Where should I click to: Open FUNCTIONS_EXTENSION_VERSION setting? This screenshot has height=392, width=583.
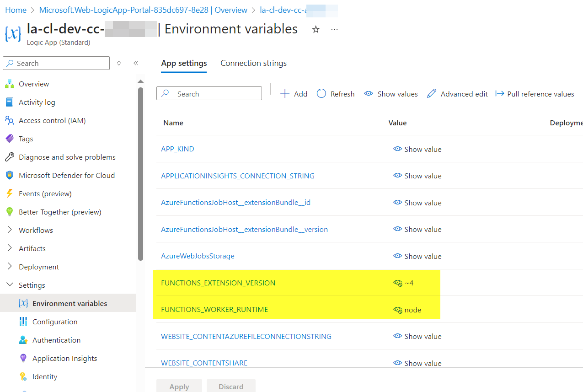click(218, 283)
